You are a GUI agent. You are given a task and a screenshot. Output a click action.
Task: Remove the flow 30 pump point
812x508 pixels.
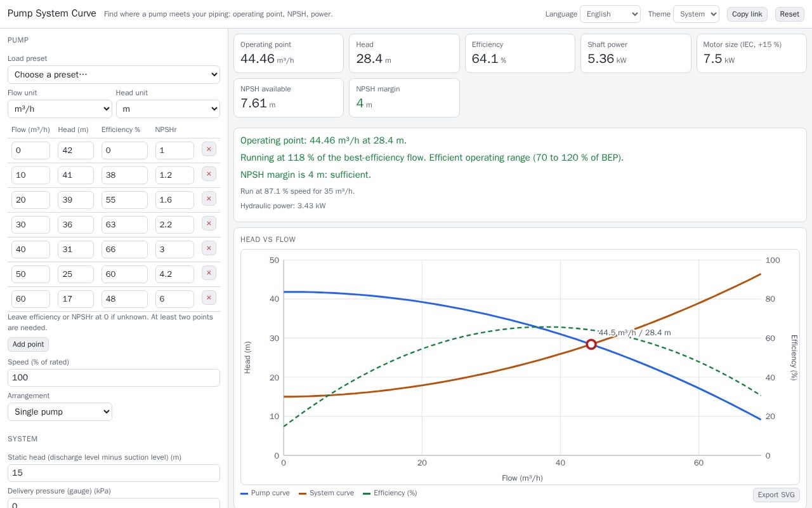(x=209, y=224)
